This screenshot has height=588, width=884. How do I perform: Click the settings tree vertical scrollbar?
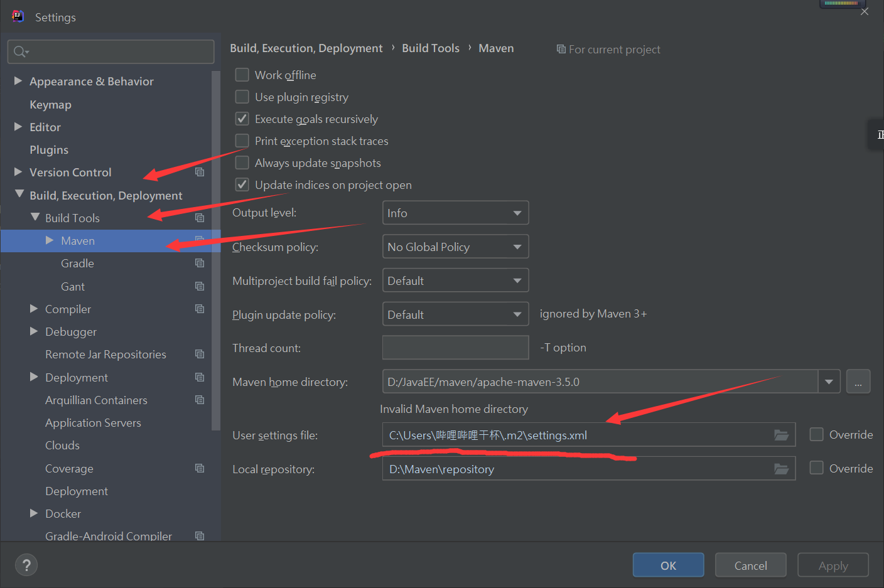click(x=216, y=251)
